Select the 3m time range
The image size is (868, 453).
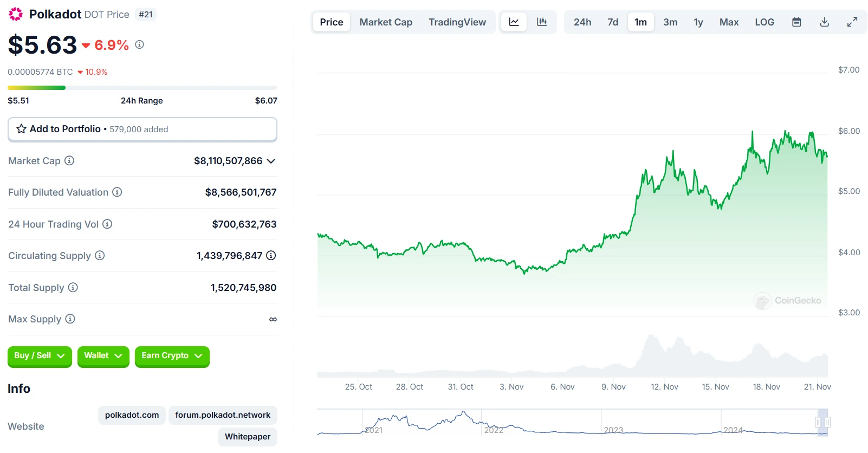click(x=670, y=22)
